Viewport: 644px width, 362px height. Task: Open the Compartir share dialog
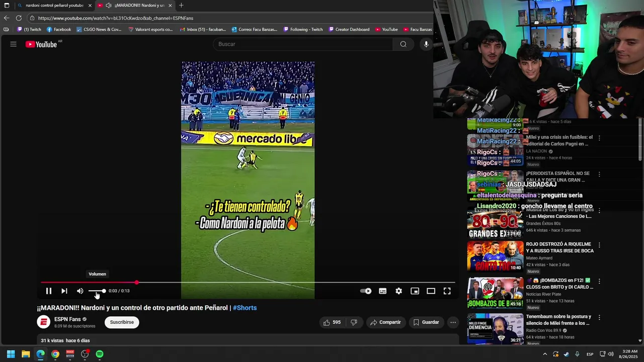point(385,322)
